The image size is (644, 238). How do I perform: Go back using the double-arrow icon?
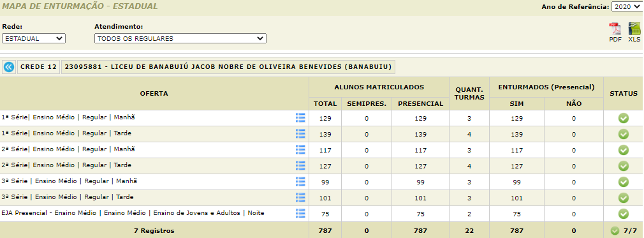tap(9, 67)
